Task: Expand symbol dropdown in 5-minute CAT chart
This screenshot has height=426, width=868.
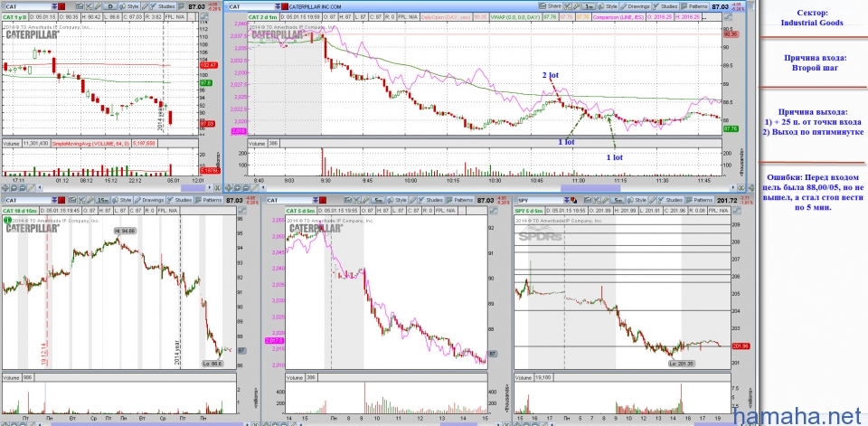Action: tap(316, 200)
